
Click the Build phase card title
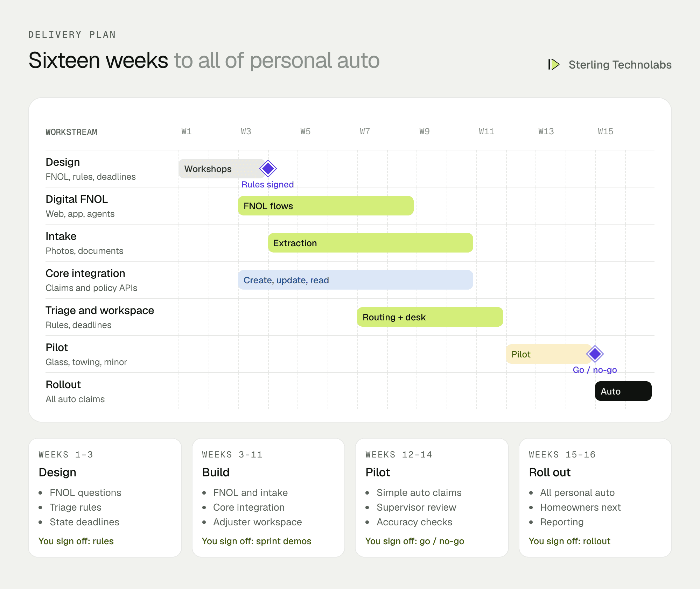tap(216, 473)
